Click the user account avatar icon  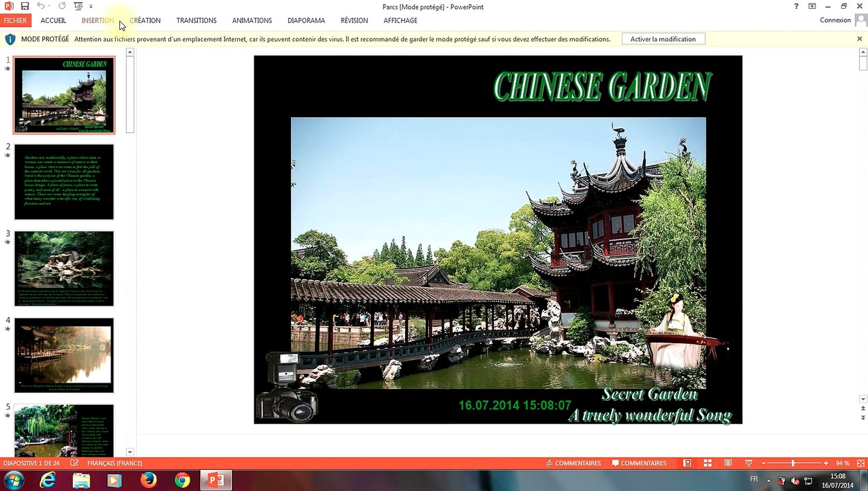point(860,20)
